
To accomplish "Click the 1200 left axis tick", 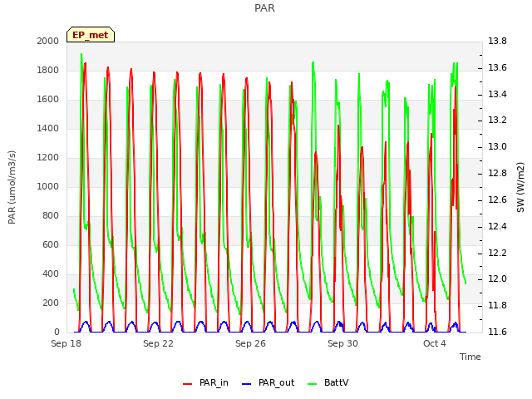I will [x=48, y=157].
